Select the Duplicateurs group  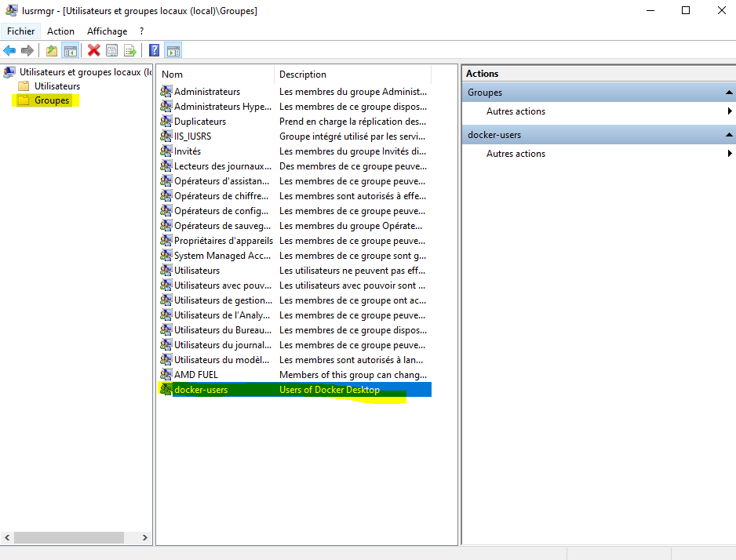coord(200,121)
